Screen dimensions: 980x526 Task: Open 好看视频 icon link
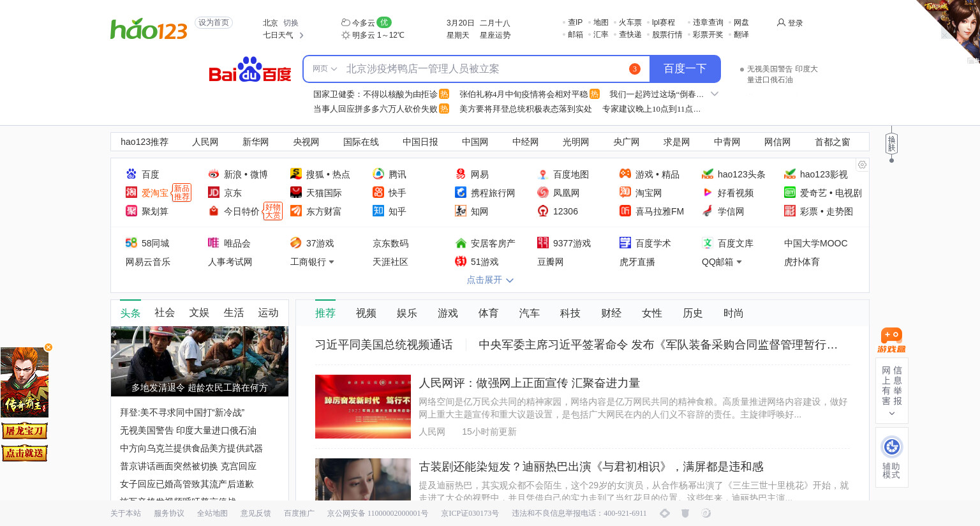pyautogui.click(x=708, y=192)
